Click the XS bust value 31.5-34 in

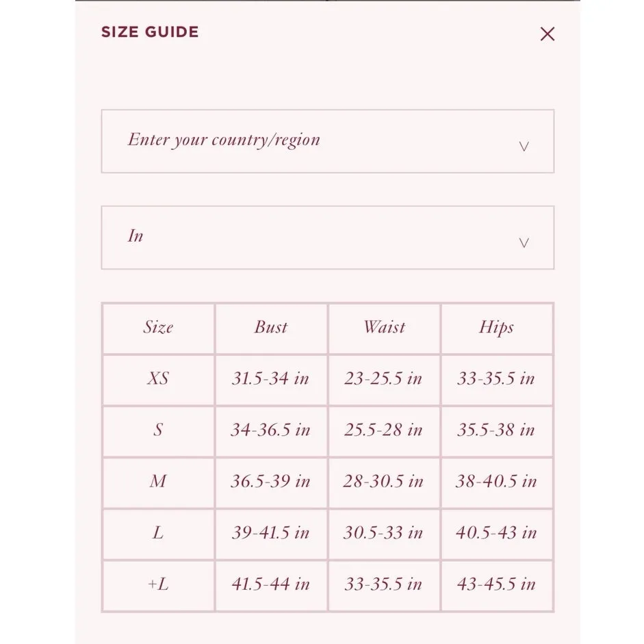[270, 378]
